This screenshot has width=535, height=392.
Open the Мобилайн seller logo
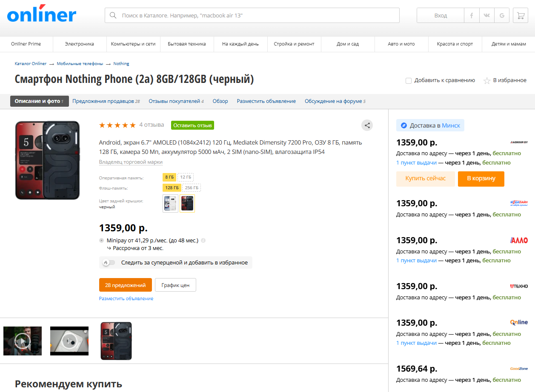[519, 203]
